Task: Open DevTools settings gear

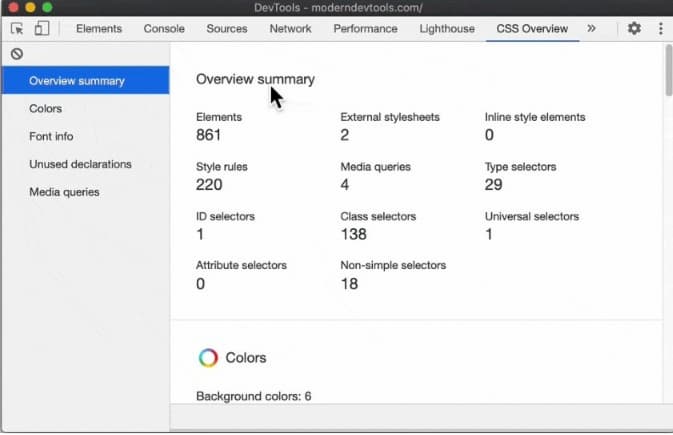Action: tap(634, 28)
